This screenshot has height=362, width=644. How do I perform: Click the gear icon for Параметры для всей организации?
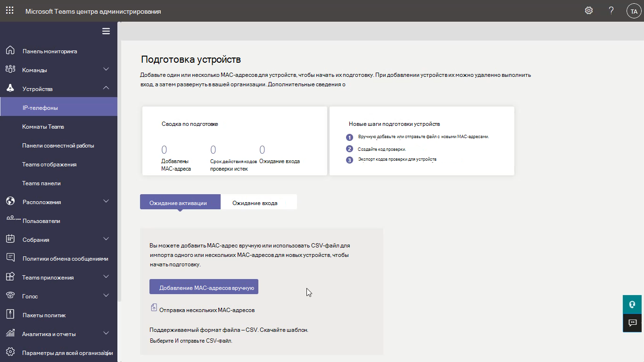tap(10, 352)
